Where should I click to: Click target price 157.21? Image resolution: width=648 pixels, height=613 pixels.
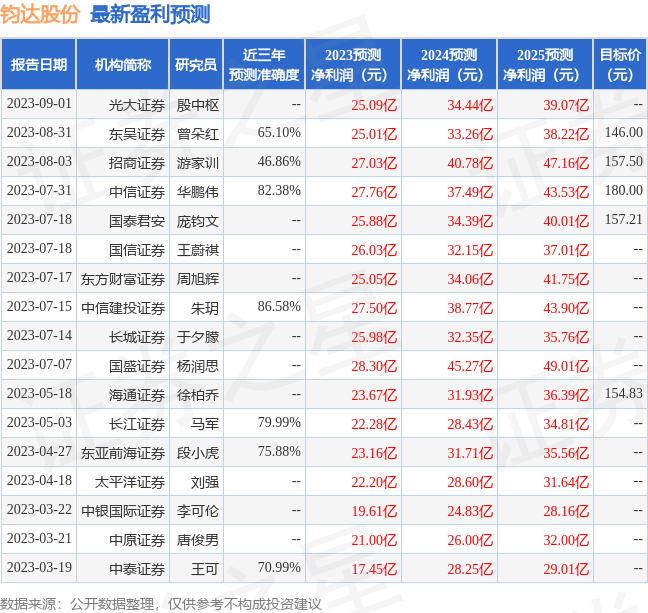(624, 219)
